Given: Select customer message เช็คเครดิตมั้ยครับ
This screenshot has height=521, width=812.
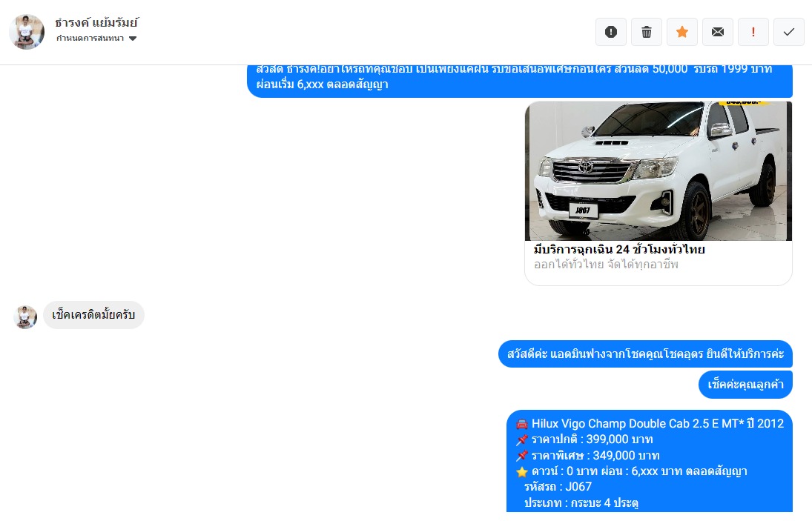Looking at the screenshot, I should point(93,314).
